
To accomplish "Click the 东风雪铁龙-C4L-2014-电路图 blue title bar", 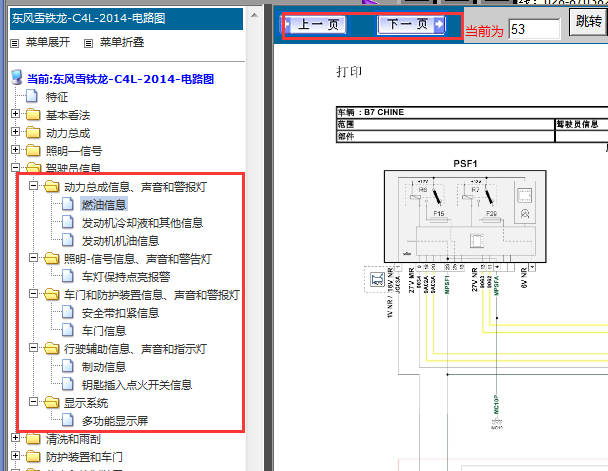I will coord(126,18).
